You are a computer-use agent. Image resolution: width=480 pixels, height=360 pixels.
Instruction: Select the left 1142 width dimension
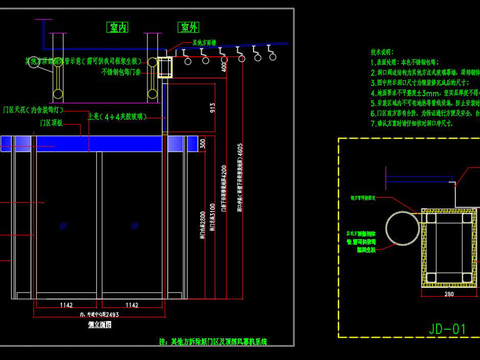pyautogui.click(x=66, y=305)
